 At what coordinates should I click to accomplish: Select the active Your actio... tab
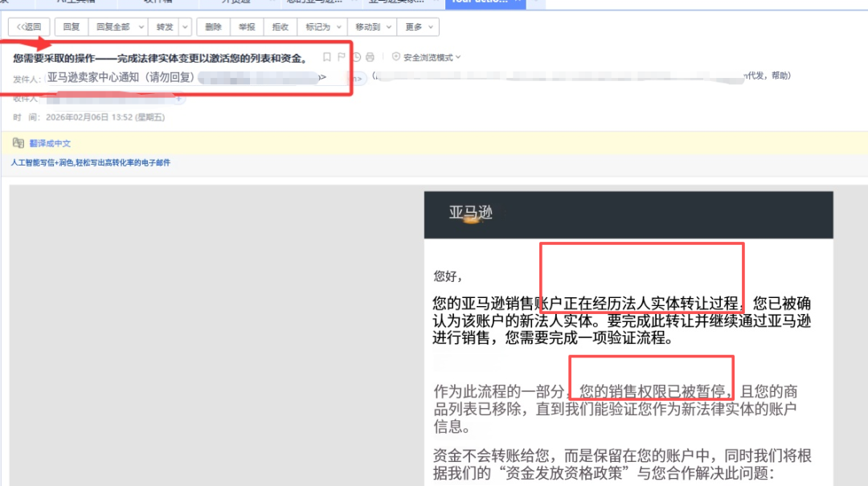click(482, 4)
